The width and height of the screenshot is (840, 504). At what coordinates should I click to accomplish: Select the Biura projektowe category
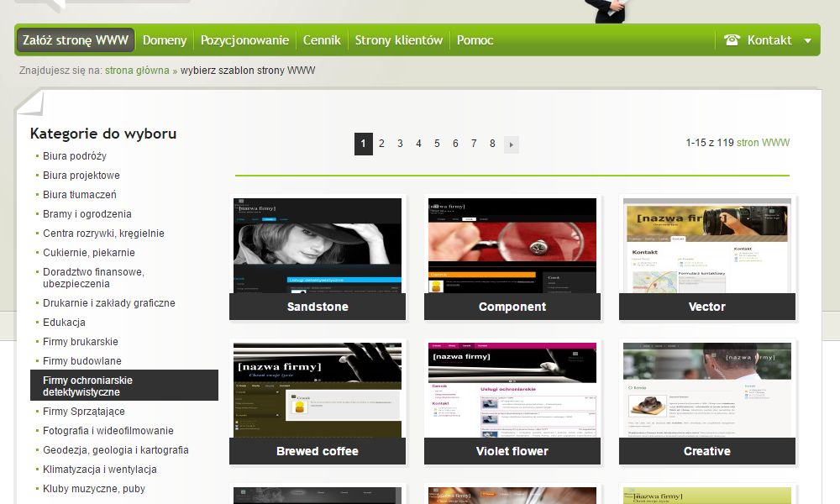pos(81,176)
